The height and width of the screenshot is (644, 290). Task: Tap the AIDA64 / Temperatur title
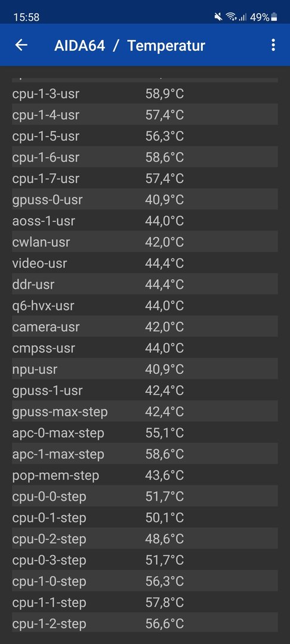click(x=129, y=45)
